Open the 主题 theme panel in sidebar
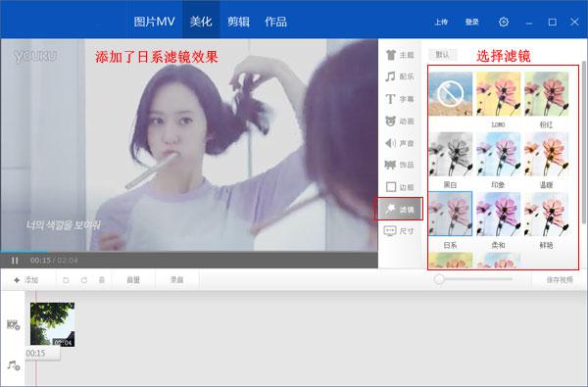The width and height of the screenshot is (588, 387). tap(400, 55)
